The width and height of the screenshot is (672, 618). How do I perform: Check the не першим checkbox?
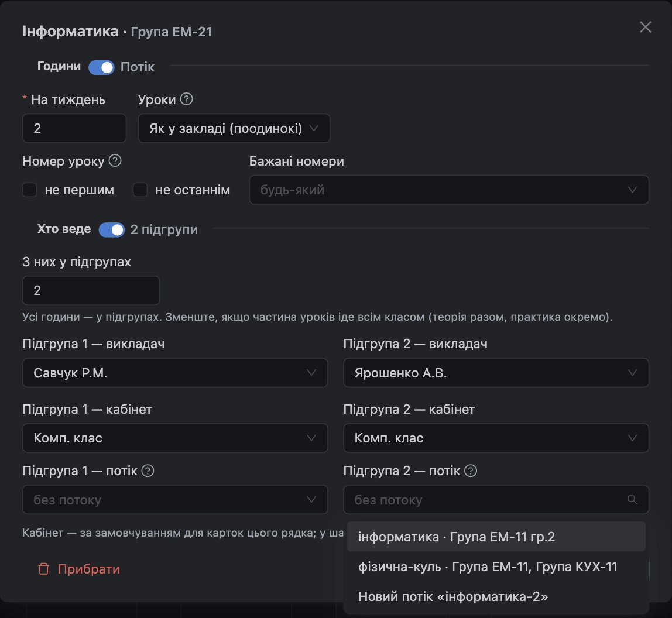click(x=30, y=190)
